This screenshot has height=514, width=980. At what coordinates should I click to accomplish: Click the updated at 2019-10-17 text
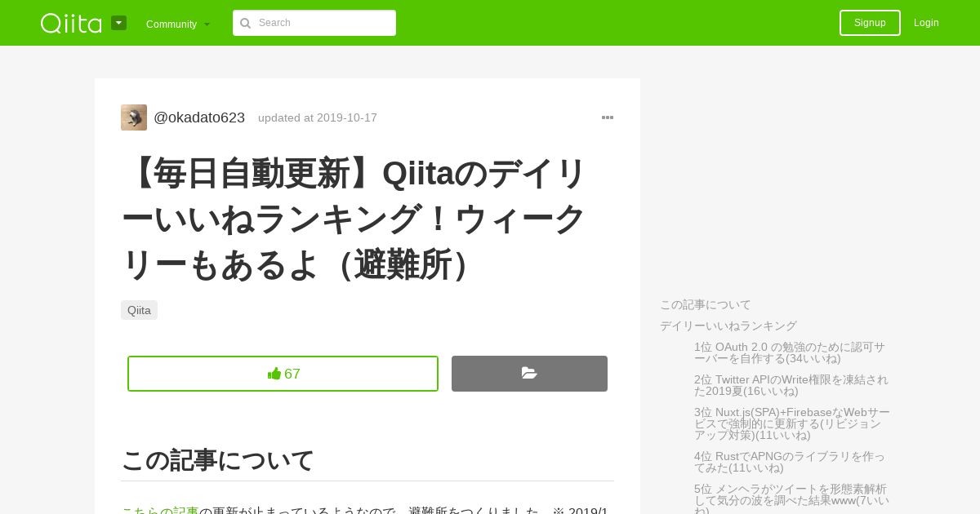318,117
